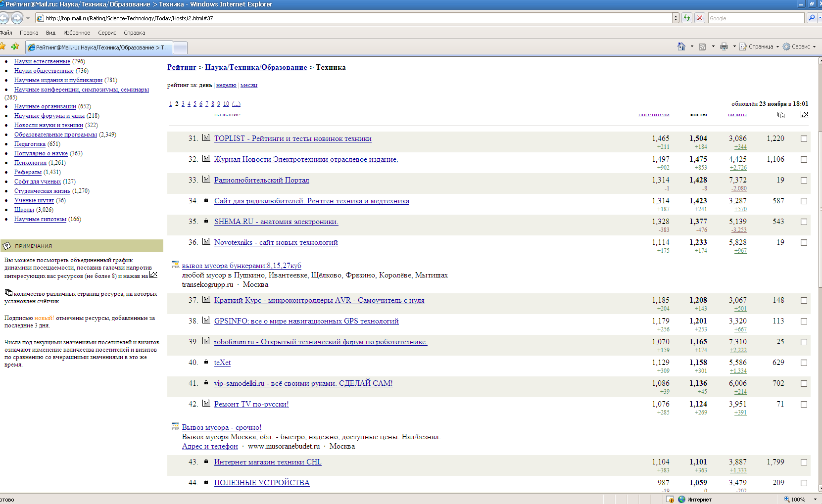The image size is (822, 504).
Task: Click the Stop loading red X icon
Action: point(700,18)
